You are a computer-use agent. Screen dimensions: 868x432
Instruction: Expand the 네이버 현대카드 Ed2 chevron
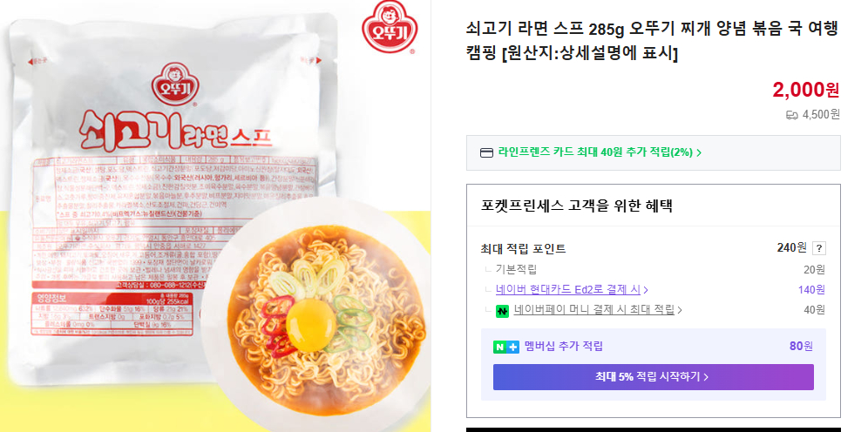click(646, 290)
